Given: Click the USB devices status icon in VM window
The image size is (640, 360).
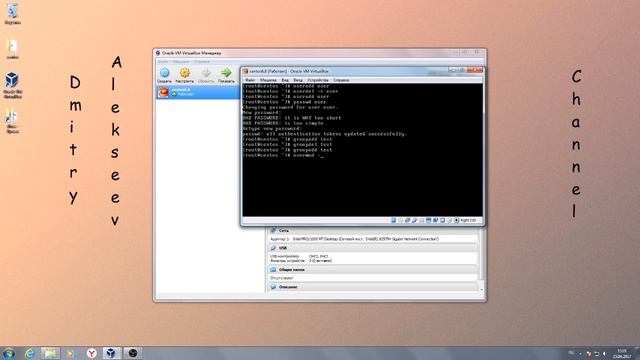Looking at the screenshot, I should point(414,220).
